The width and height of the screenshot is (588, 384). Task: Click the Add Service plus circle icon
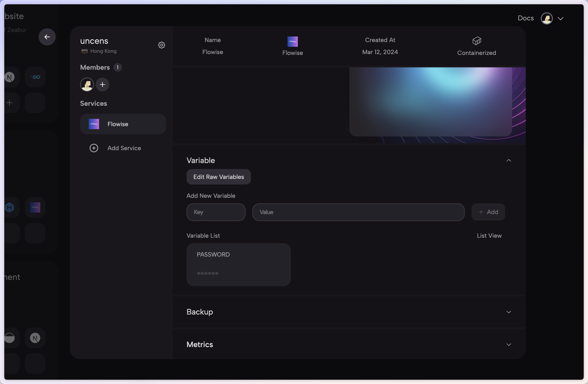[x=94, y=148]
